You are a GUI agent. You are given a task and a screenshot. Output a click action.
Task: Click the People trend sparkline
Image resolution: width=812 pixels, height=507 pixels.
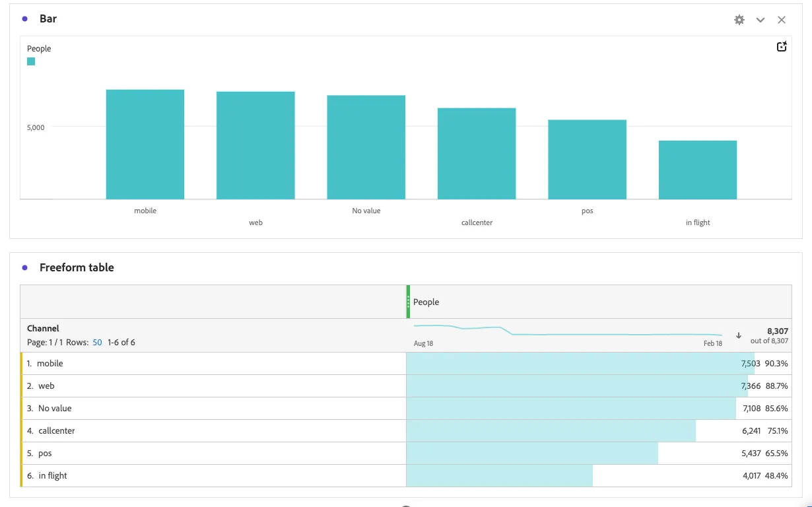[568, 330]
